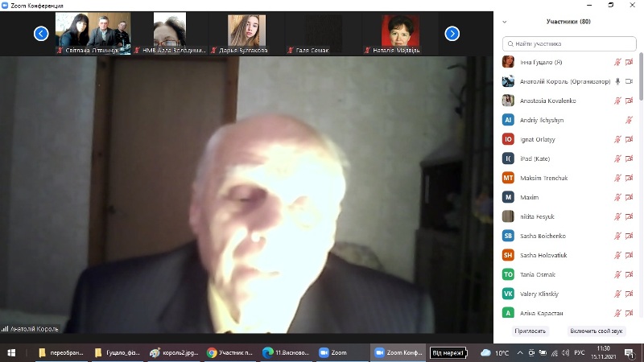
Task: Click microphone icon of Анатолій Король
Action: (x=617, y=82)
